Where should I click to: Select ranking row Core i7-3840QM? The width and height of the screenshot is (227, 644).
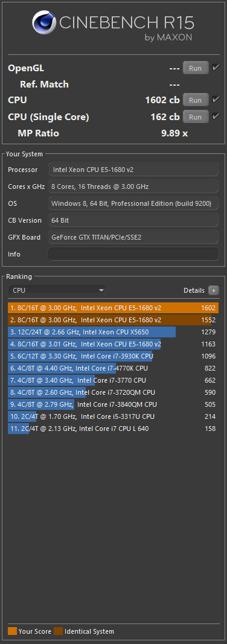pyautogui.click(x=113, y=404)
